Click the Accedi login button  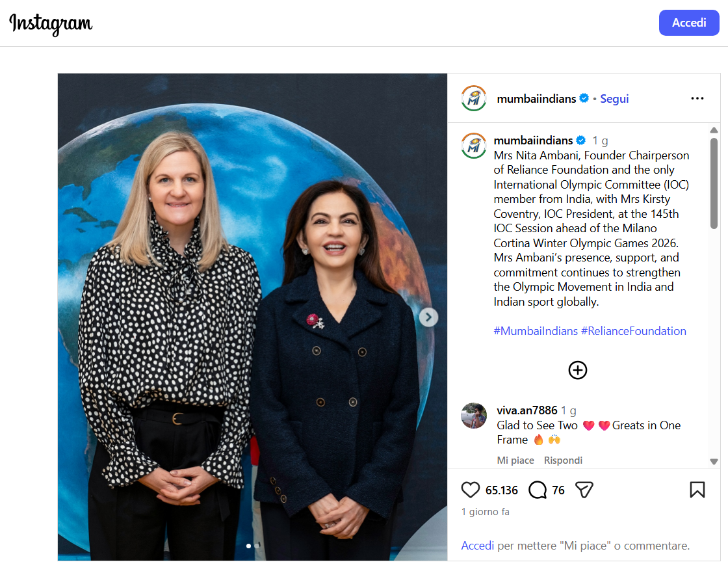click(x=689, y=23)
